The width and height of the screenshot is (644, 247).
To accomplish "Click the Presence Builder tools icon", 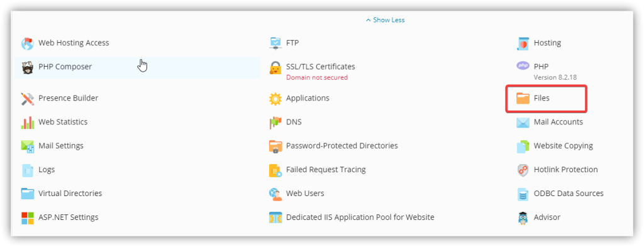I will (x=28, y=99).
